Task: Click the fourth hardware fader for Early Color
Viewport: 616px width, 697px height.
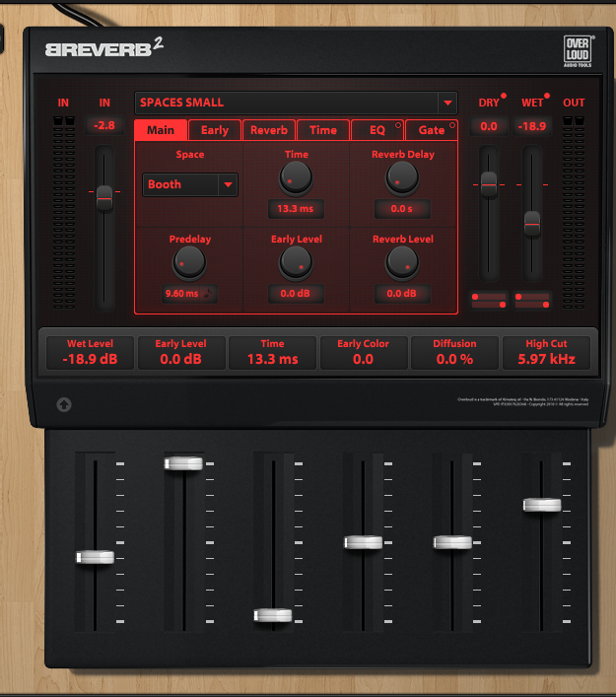Action: click(x=363, y=542)
